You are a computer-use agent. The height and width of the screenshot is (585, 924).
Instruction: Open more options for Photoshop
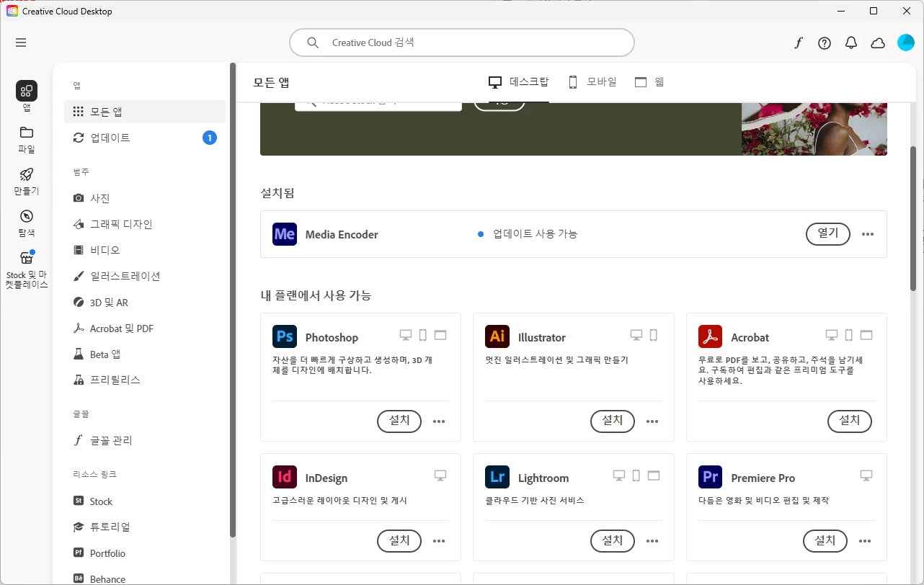[439, 421]
